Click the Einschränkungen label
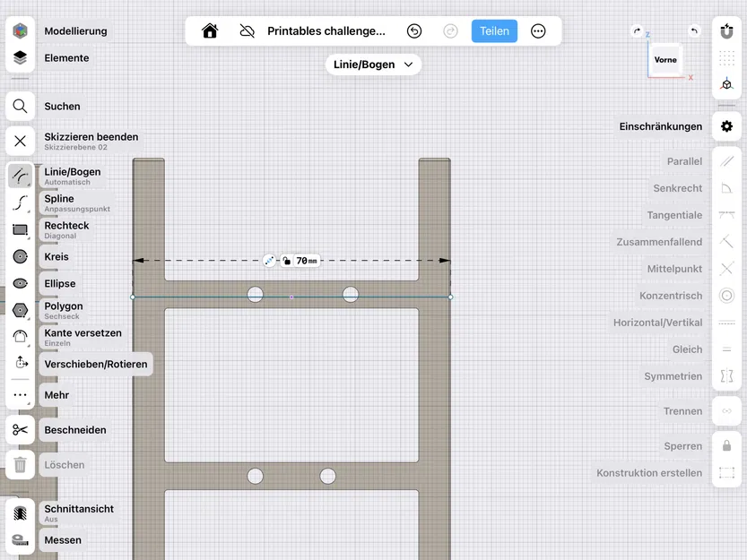747x560 pixels. tap(660, 126)
